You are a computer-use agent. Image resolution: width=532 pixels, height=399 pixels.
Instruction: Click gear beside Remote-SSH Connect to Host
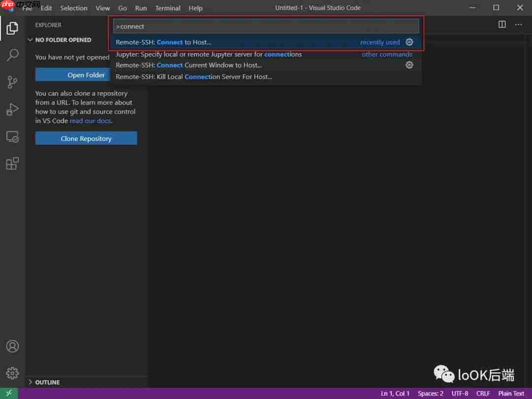pos(409,42)
